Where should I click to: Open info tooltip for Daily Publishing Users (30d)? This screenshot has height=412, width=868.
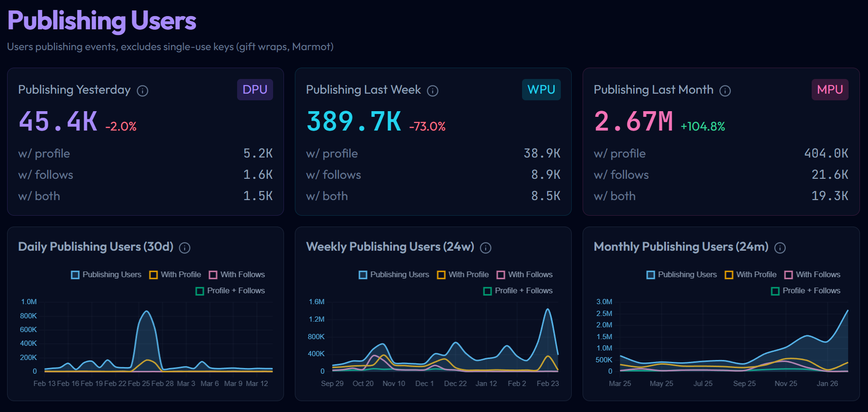tap(185, 248)
